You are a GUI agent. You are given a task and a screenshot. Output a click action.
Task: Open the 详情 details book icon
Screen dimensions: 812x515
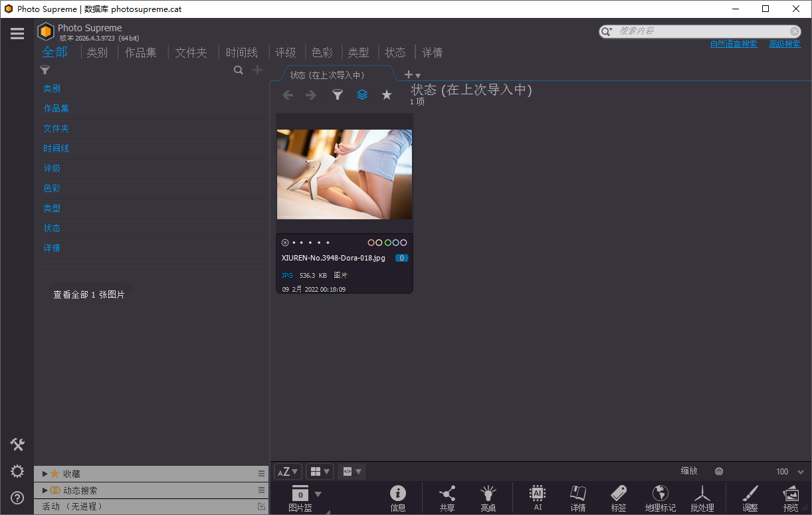pos(578,498)
